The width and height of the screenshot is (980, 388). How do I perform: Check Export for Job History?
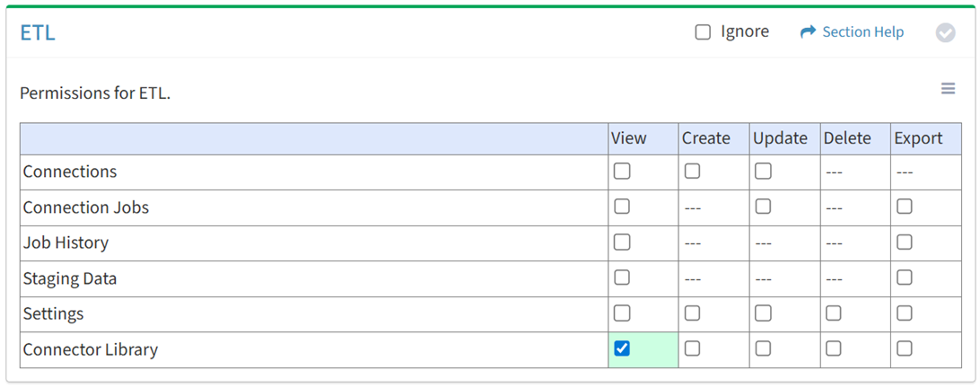point(904,242)
